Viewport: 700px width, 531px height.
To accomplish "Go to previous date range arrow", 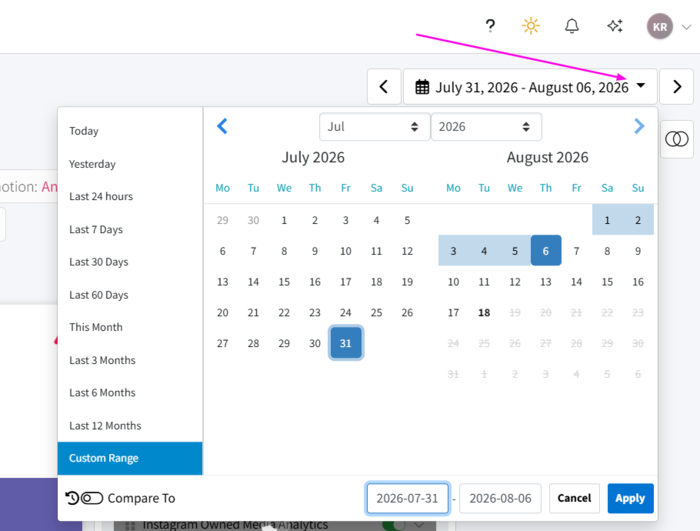I will pos(384,87).
